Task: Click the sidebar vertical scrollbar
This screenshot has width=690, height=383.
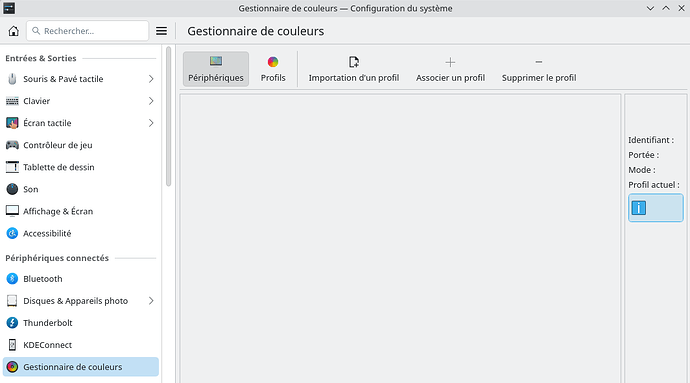Action: pos(168,117)
